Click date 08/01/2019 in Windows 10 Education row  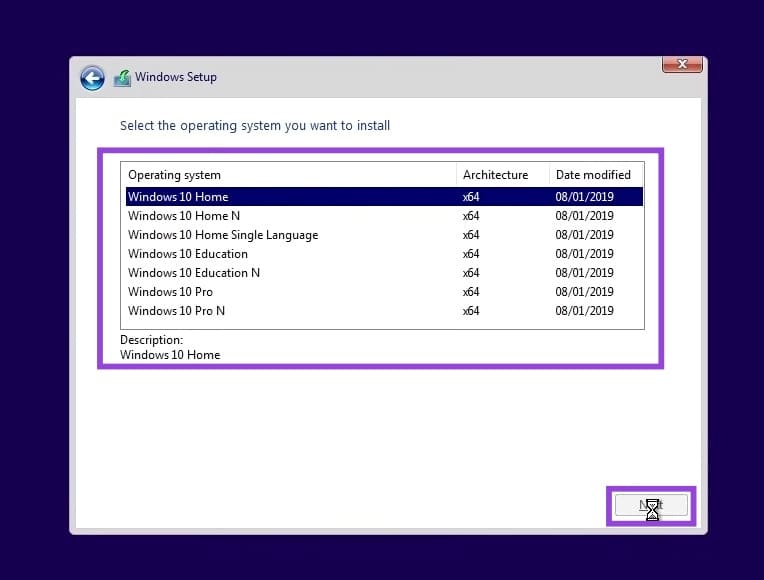pos(584,254)
